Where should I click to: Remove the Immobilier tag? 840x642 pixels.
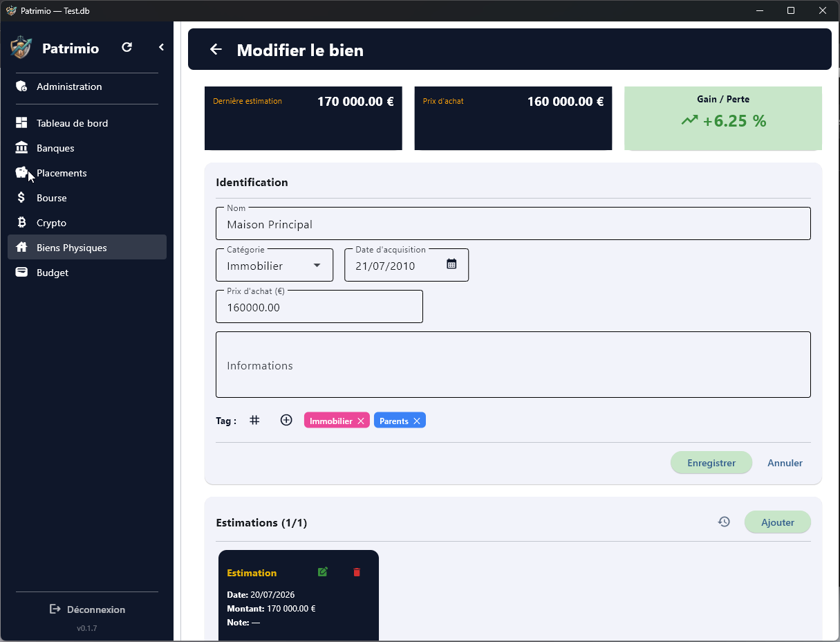coord(361,421)
